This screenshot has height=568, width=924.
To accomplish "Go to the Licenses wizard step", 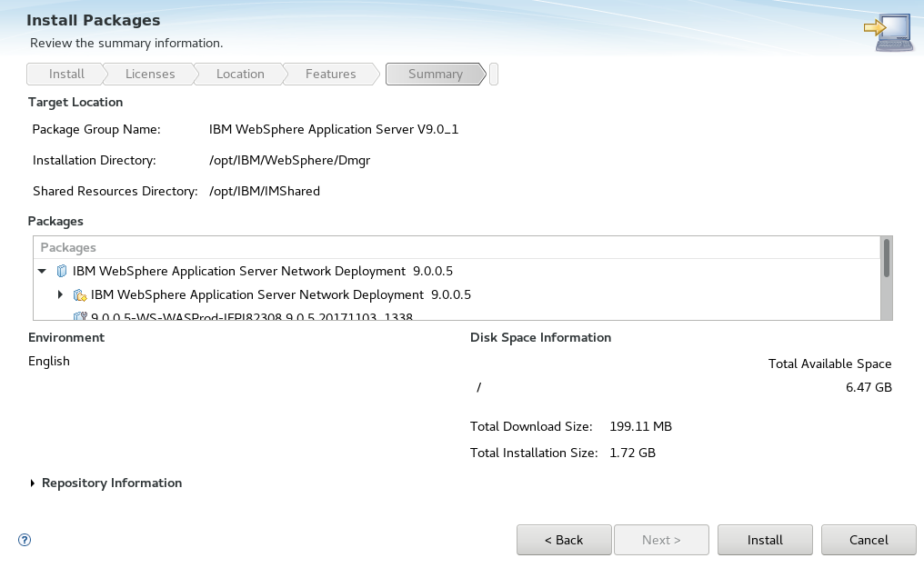I will (150, 75).
